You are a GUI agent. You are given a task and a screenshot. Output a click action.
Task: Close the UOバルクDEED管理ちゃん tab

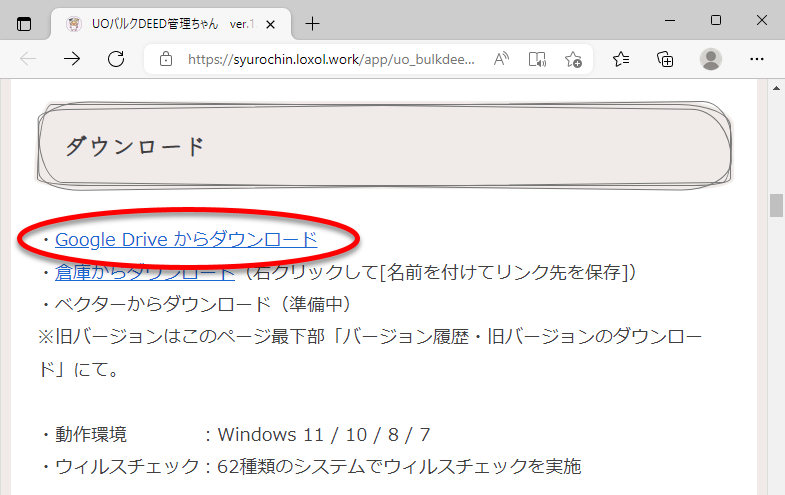tap(277, 23)
